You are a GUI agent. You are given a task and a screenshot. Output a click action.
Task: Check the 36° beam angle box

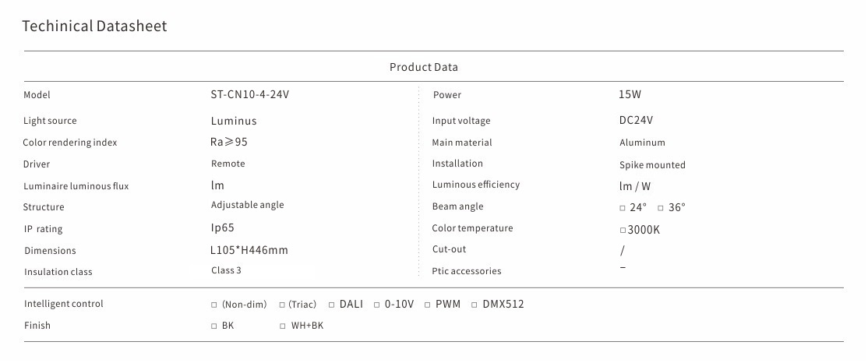661,208
